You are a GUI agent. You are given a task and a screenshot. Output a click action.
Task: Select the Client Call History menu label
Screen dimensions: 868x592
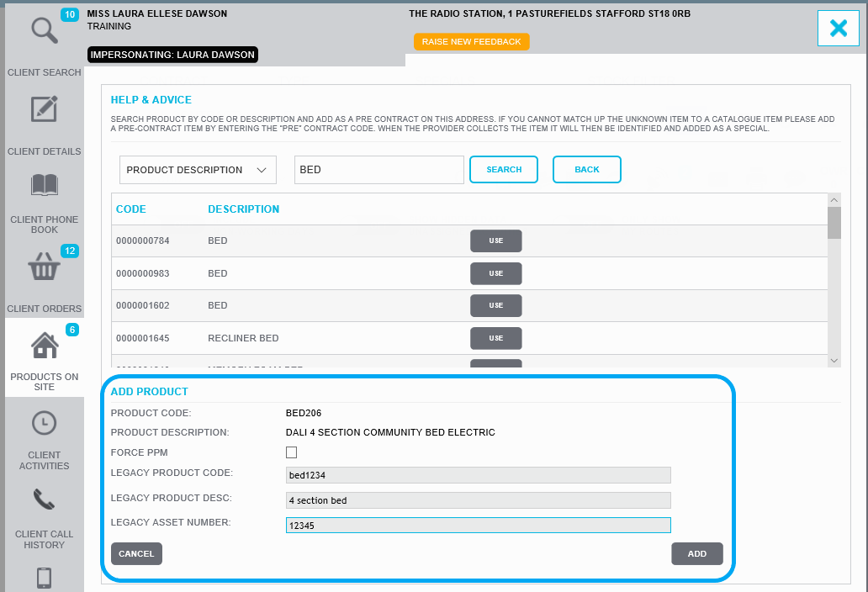click(45, 539)
